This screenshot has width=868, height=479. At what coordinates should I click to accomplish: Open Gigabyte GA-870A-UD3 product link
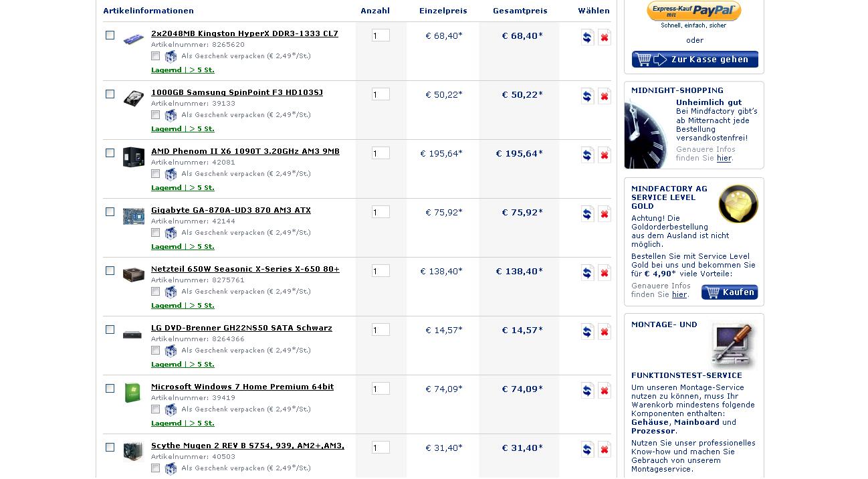[x=231, y=210]
